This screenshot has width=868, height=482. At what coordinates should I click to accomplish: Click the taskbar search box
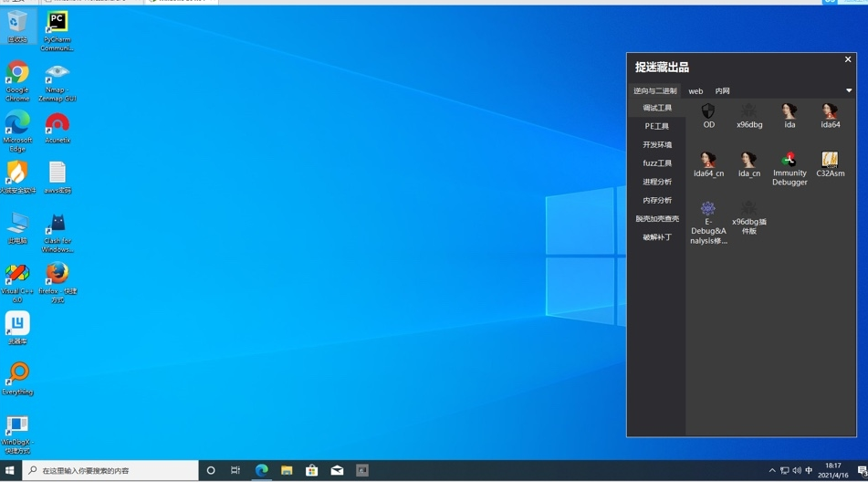coord(110,470)
